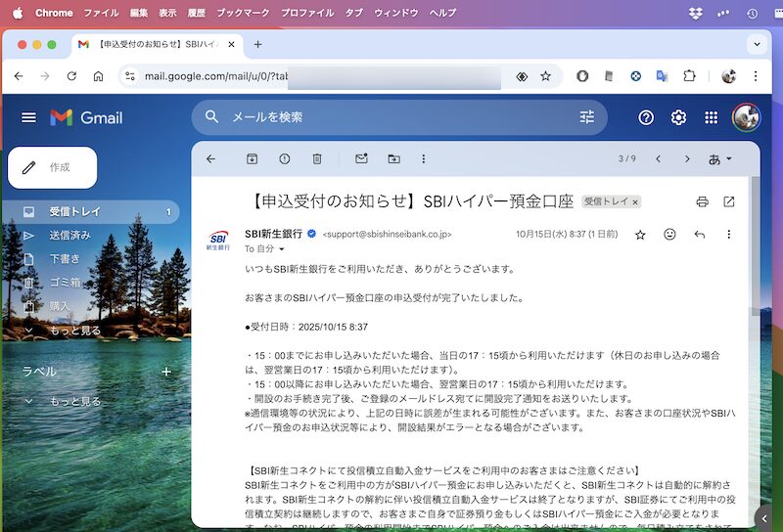Select 送信済み in the sidebar
The height and width of the screenshot is (532, 783).
[69, 236]
